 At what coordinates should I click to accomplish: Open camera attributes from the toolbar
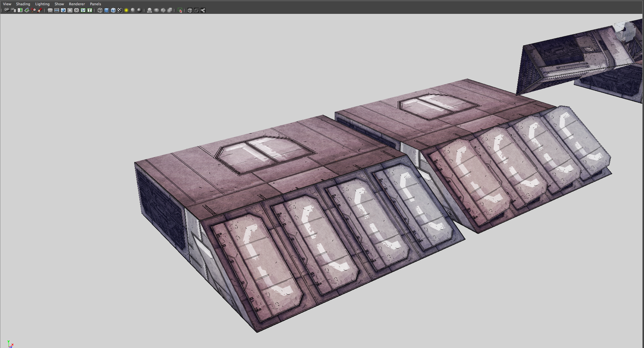click(x=14, y=10)
